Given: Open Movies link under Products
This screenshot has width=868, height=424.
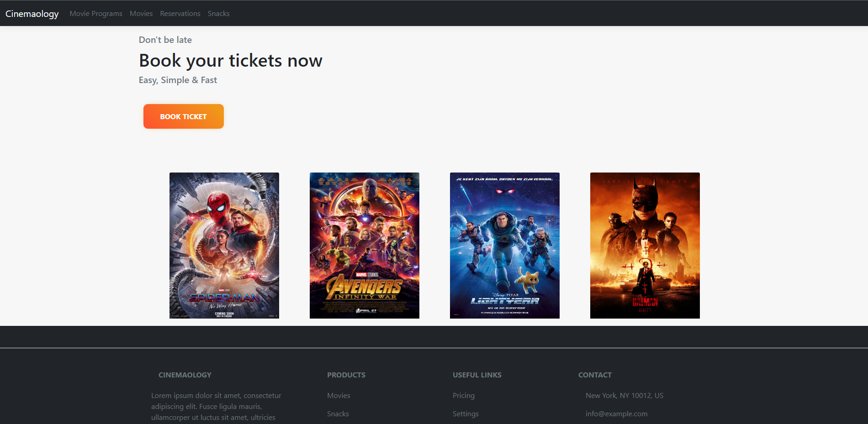Looking at the screenshot, I should [338, 395].
